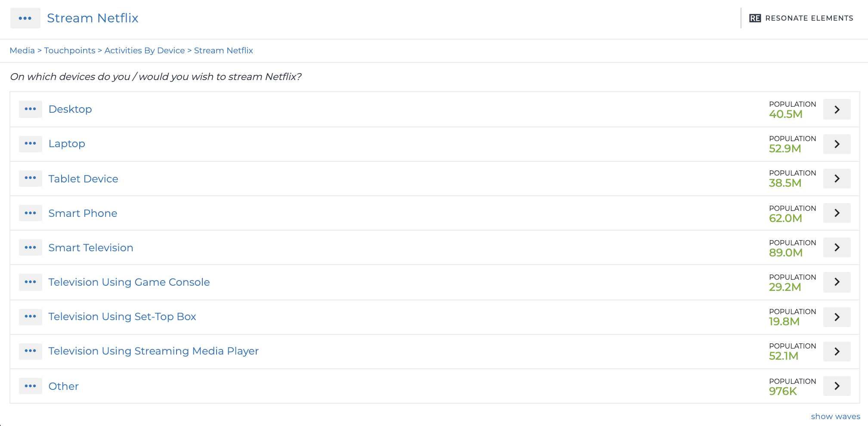Select Stream Netflix in the breadcrumb
The width and height of the screenshot is (868, 426).
click(x=223, y=50)
